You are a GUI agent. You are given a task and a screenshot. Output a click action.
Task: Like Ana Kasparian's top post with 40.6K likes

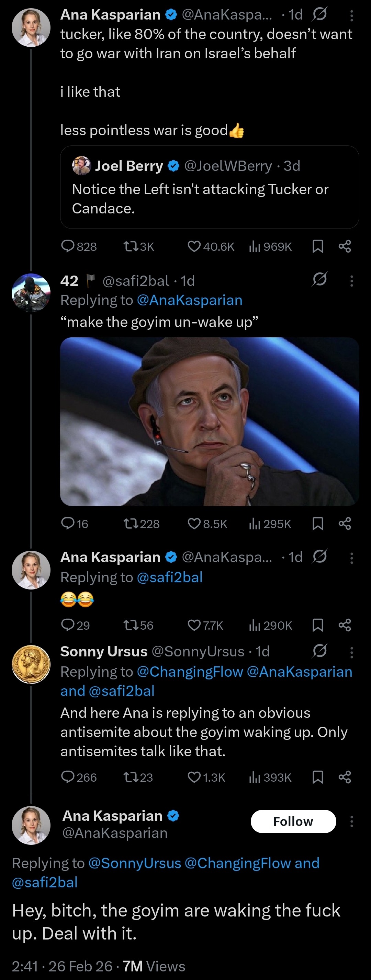click(x=194, y=246)
